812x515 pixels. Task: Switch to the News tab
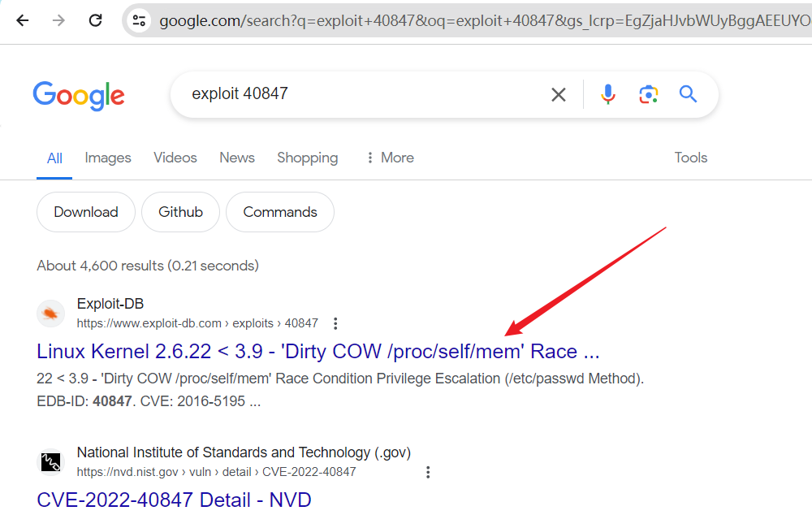pos(237,158)
